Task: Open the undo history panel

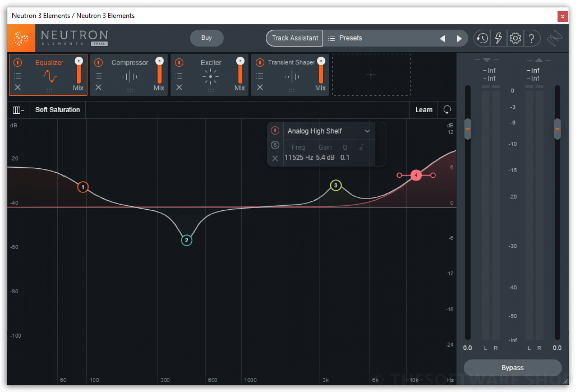Action: click(482, 38)
